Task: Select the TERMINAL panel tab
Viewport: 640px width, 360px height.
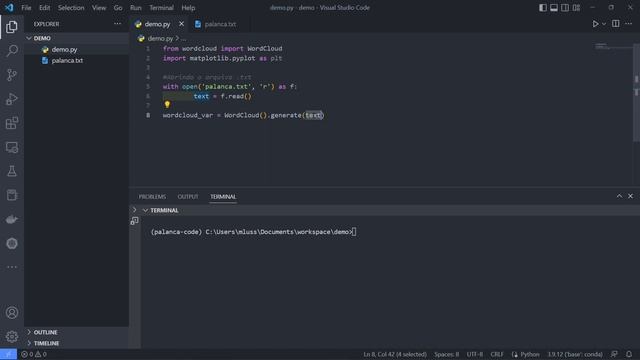Action: (x=223, y=197)
